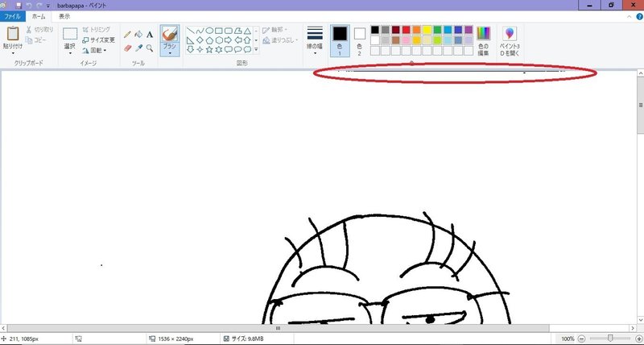Click サイズ変更 resize button
This screenshot has height=345, width=644.
98,39
